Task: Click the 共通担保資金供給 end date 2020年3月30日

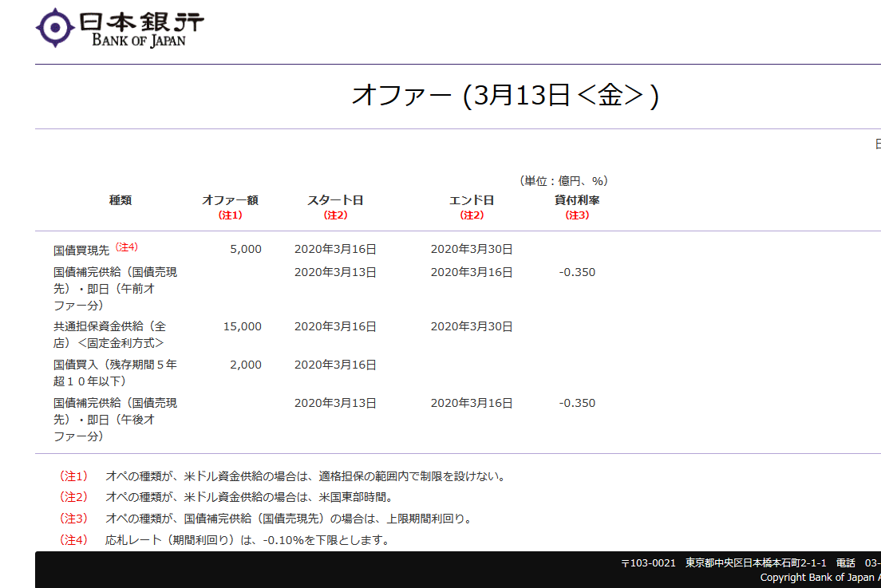Action: click(x=472, y=326)
